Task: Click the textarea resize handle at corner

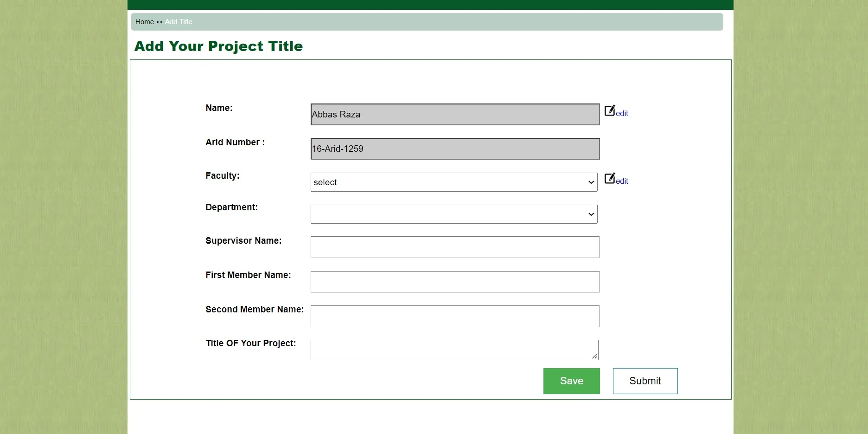Action: [594, 356]
